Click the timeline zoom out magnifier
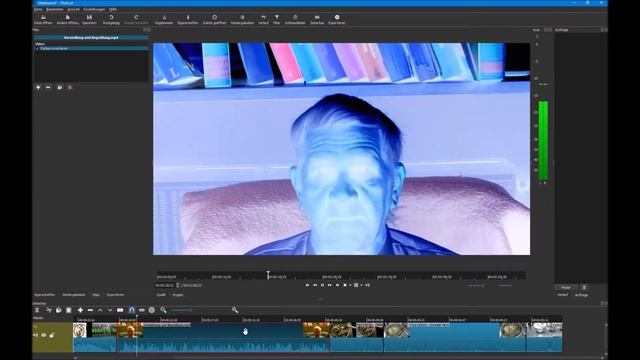640x360 pixels. [x=163, y=310]
